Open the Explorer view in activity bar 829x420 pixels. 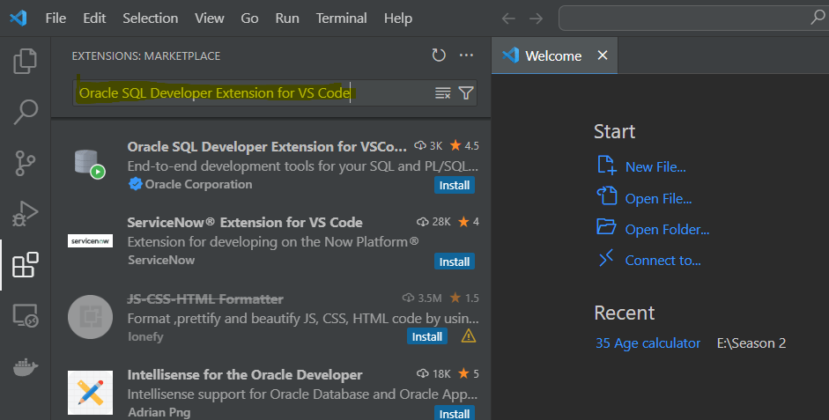[x=25, y=62]
